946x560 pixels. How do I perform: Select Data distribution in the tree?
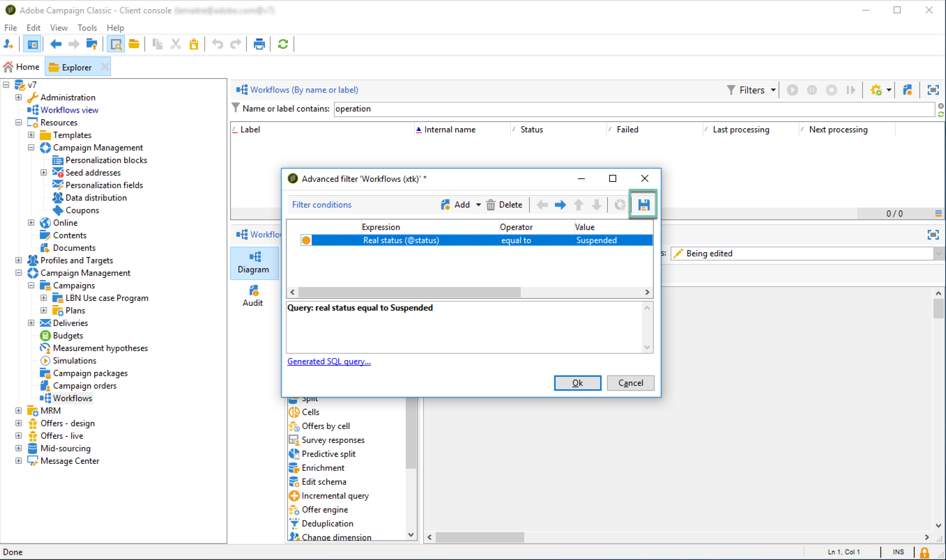point(96,198)
